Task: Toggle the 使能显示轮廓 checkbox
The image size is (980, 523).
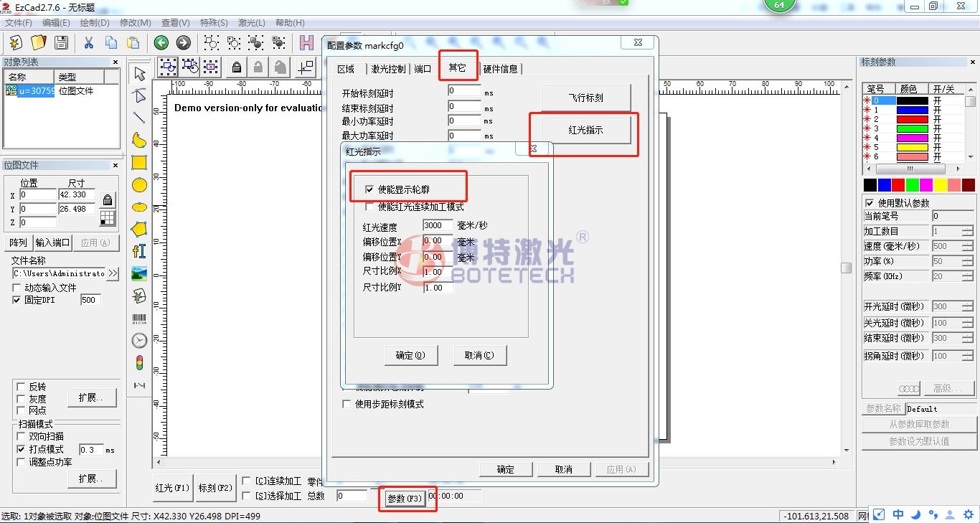Action: click(x=369, y=189)
